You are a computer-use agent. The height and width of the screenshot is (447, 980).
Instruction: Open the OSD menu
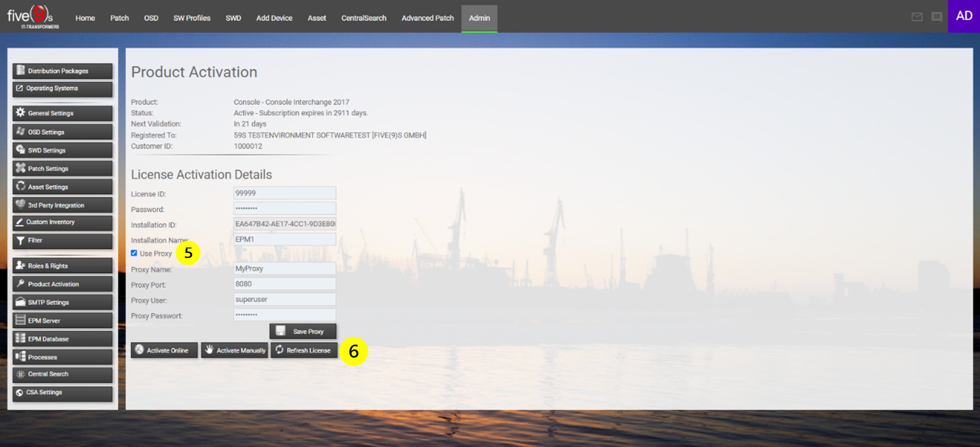[x=151, y=18]
